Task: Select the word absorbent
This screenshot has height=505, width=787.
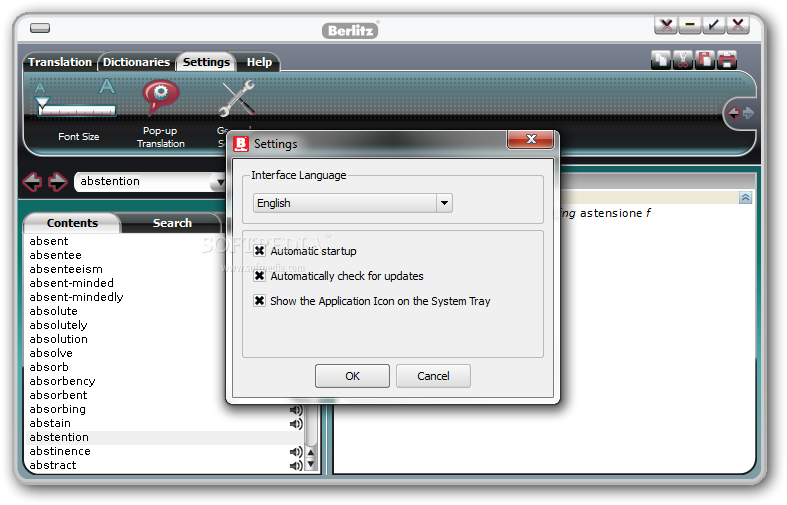Action: [x=58, y=396]
